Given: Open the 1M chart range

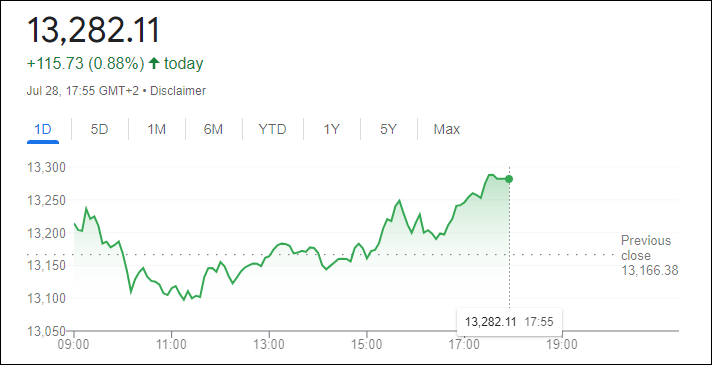Looking at the screenshot, I should coord(156,130).
